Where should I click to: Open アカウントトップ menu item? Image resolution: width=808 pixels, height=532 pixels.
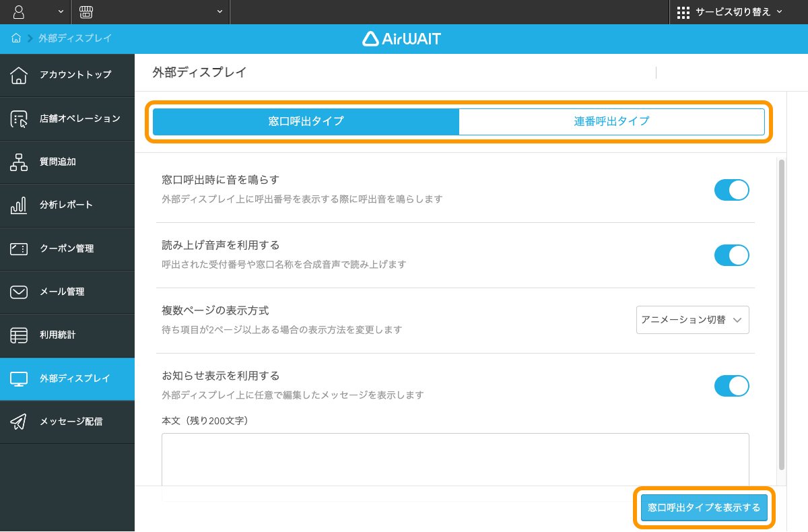tap(67, 75)
